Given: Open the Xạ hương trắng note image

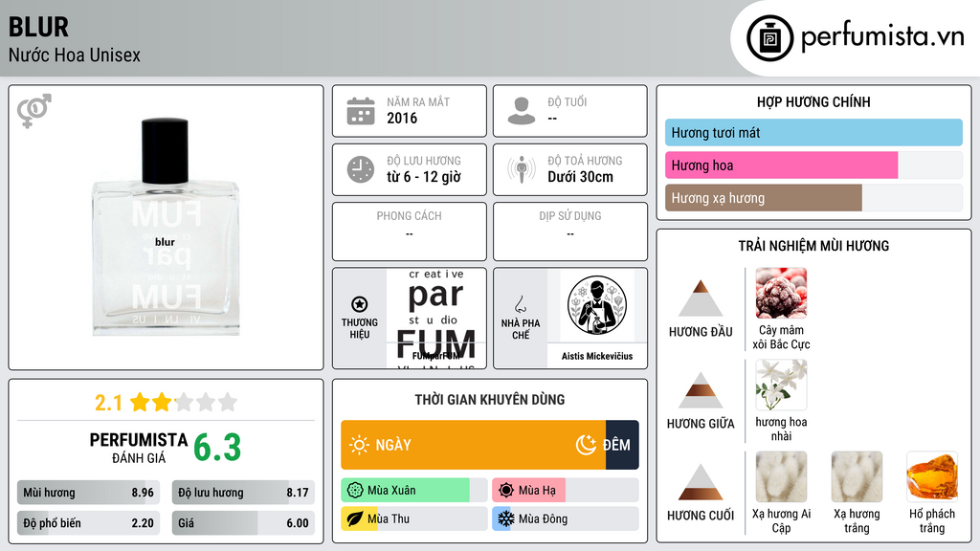Looking at the screenshot, I should (857, 476).
